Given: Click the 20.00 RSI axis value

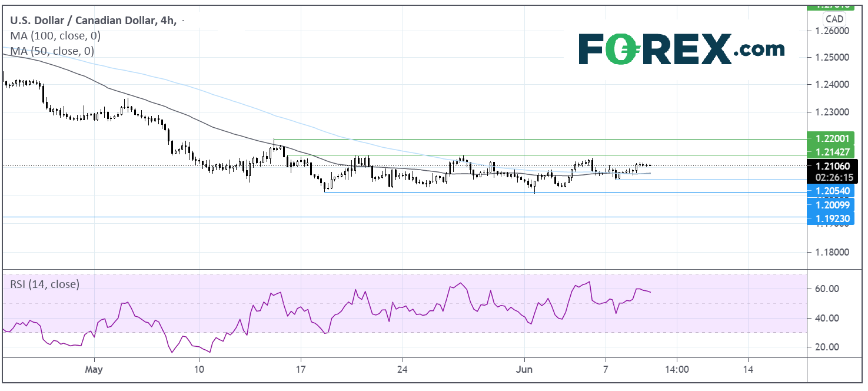Looking at the screenshot, I should 826,347.
